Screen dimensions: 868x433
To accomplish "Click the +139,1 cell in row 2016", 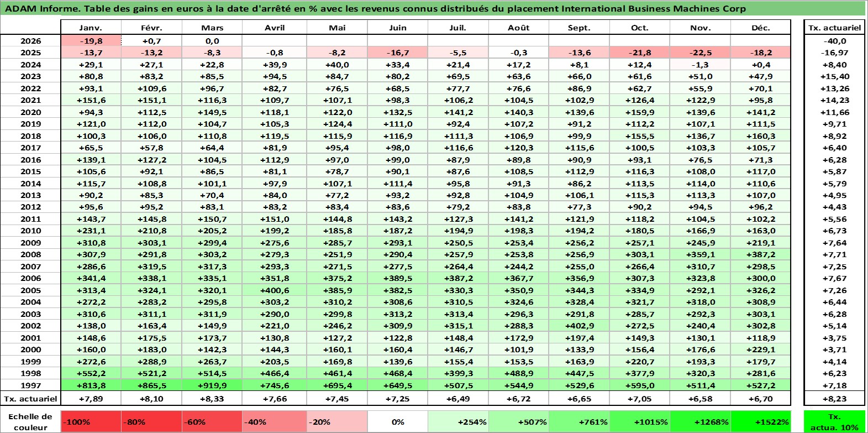I will click(91, 160).
